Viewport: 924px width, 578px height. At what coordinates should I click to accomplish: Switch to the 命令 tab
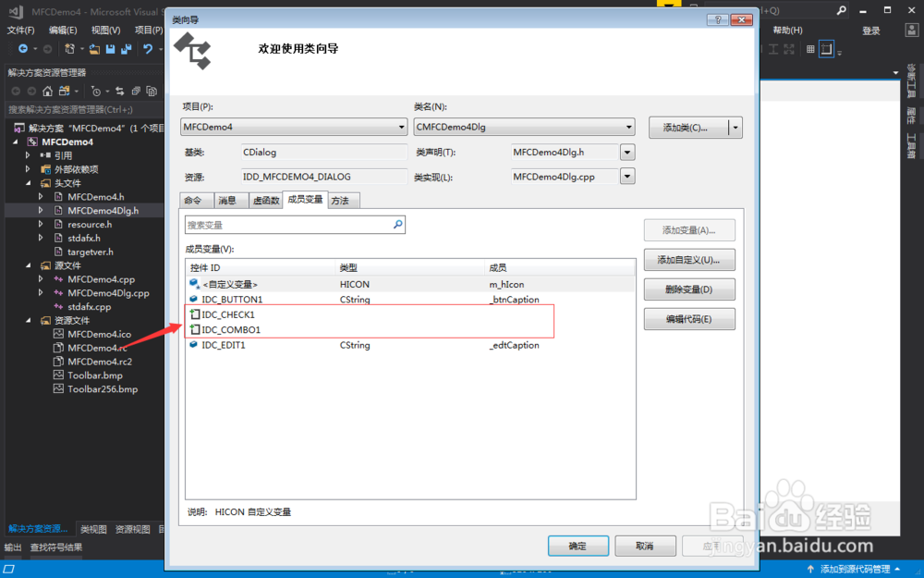[195, 201]
